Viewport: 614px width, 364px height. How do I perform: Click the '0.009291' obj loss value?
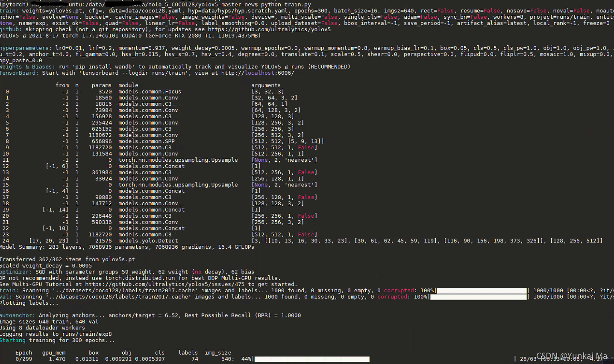(x=118, y=359)
